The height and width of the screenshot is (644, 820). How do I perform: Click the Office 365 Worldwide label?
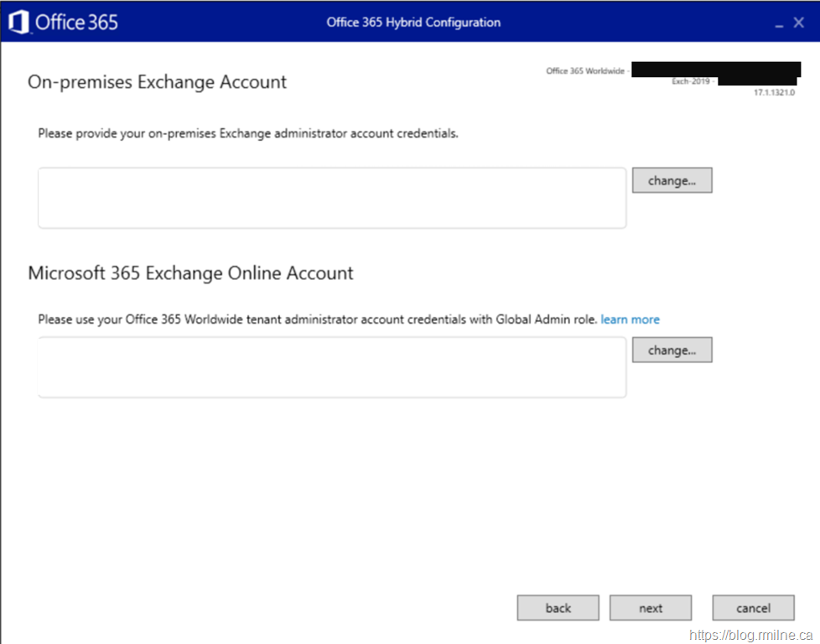tap(585, 71)
